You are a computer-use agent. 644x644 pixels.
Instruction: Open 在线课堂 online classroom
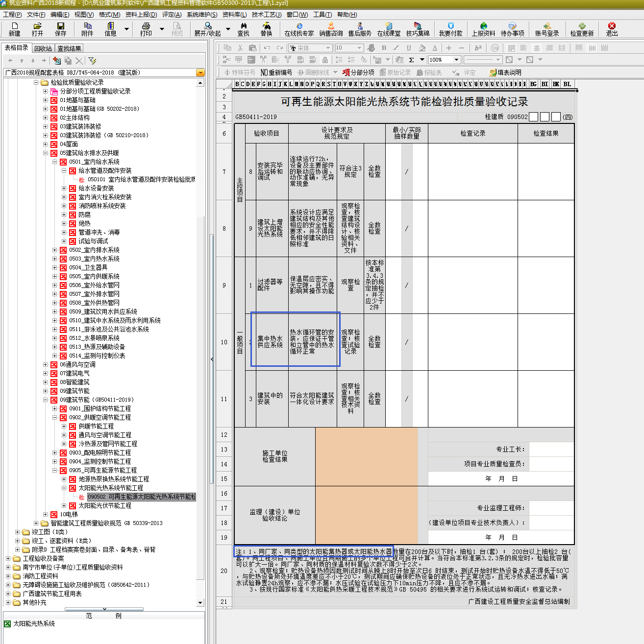(389, 29)
